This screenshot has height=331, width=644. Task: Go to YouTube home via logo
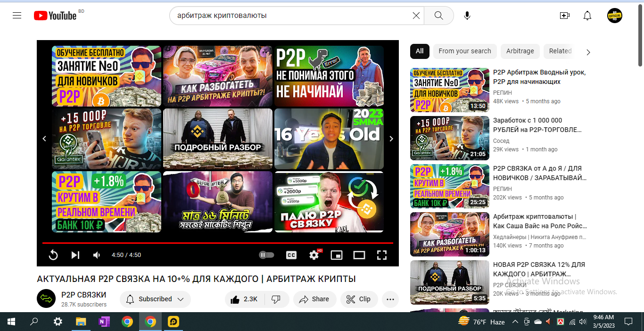click(55, 16)
